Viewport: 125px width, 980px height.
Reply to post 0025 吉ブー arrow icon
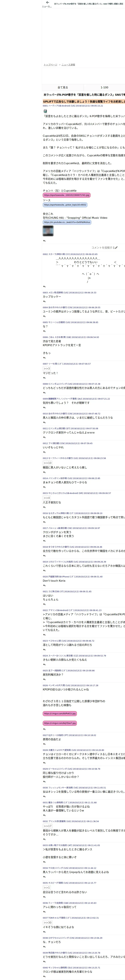click(x=44, y=679)
